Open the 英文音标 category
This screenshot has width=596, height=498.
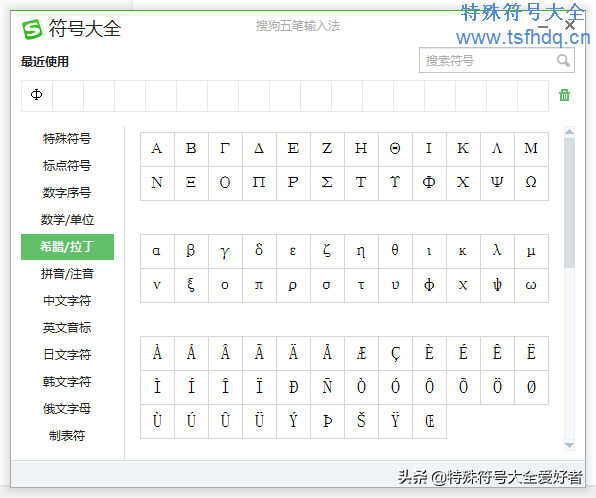tap(67, 328)
